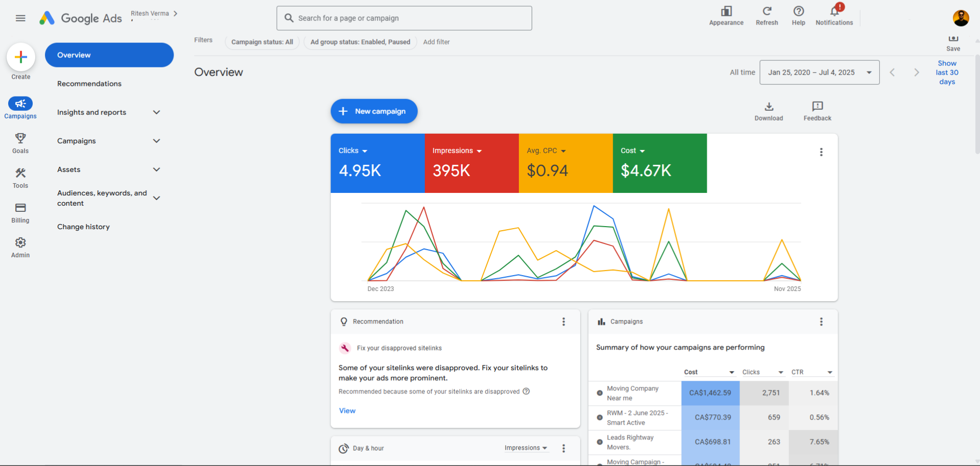Select Recommendations in the navigation menu
The height and width of the screenshot is (466, 980).
click(89, 84)
